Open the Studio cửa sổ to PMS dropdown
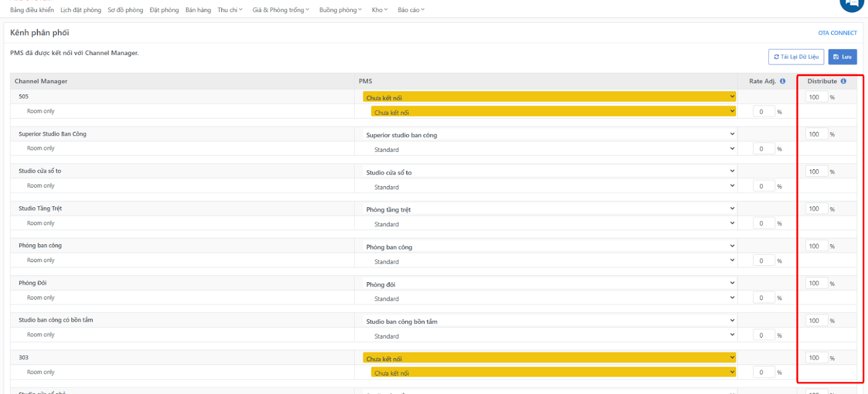The image size is (868, 394). tap(550, 172)
